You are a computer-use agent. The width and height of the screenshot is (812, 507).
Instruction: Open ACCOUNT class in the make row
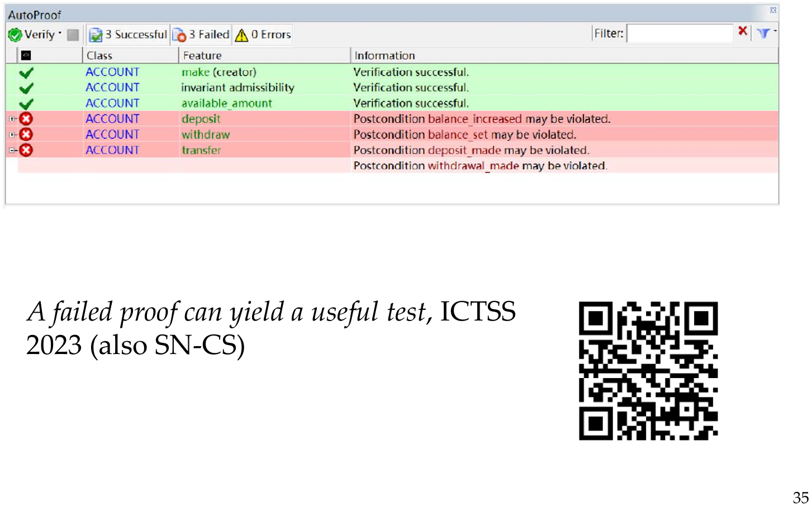pyautogui.click(x=112, y=72)
